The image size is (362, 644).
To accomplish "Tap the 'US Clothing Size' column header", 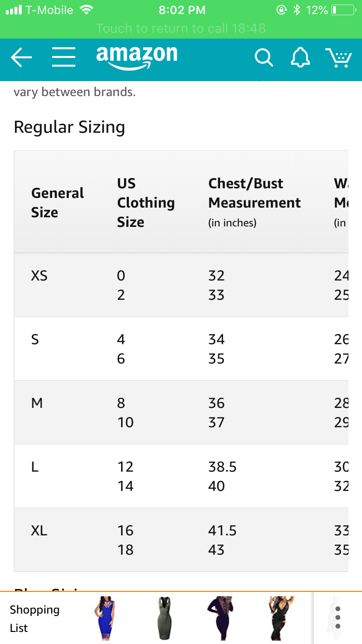I will point(145,203).
